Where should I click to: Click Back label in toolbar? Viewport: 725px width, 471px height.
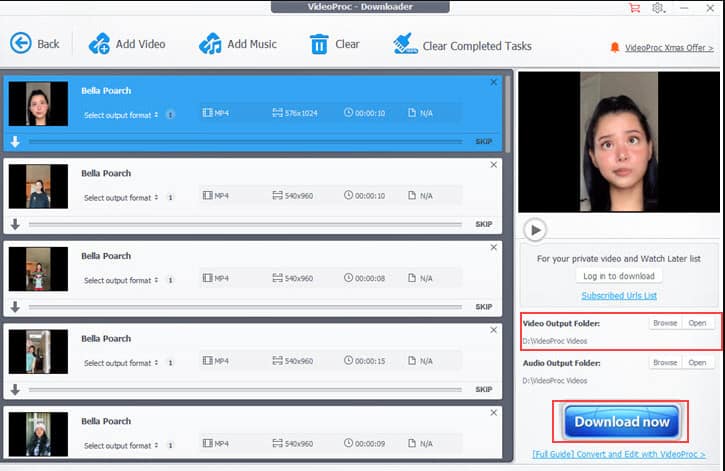(x=48, y=44)
